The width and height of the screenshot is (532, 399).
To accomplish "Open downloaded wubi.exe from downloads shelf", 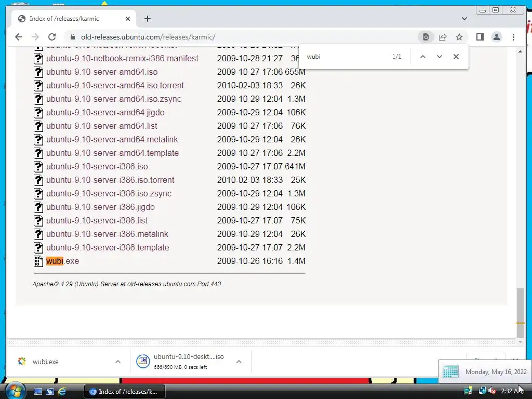I will pos(46,362).
